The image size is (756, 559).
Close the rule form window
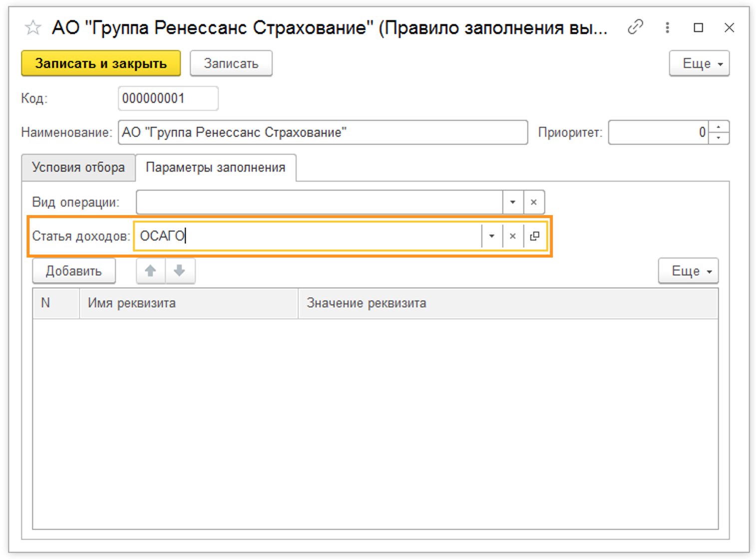coord(729,27)
